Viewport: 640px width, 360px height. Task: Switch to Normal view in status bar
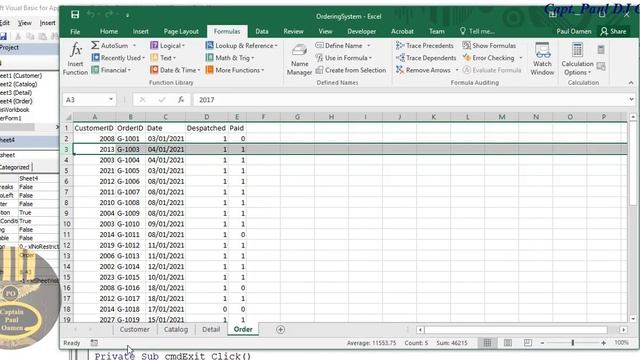pyautogui.click(x=487, y=343)
